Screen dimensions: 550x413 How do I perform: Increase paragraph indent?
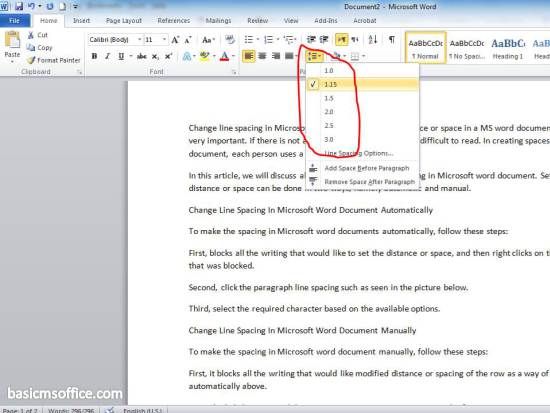[324, 40]
